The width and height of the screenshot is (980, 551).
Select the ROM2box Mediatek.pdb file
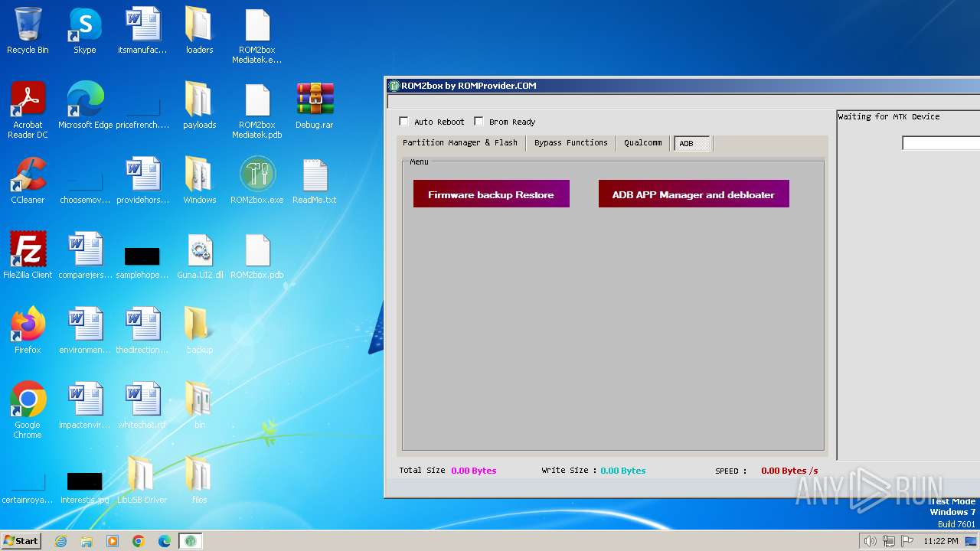pos(257,110)
